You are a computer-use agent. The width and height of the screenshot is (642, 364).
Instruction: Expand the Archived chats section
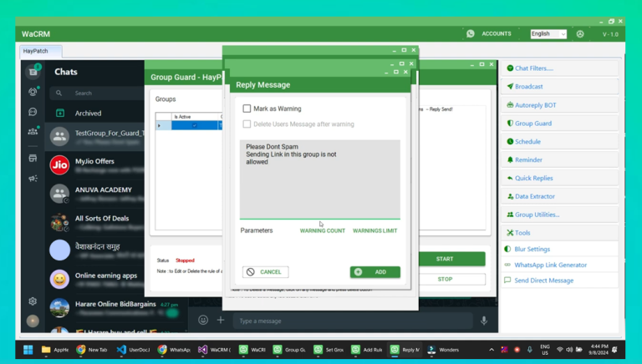click(x=88, y=114)
